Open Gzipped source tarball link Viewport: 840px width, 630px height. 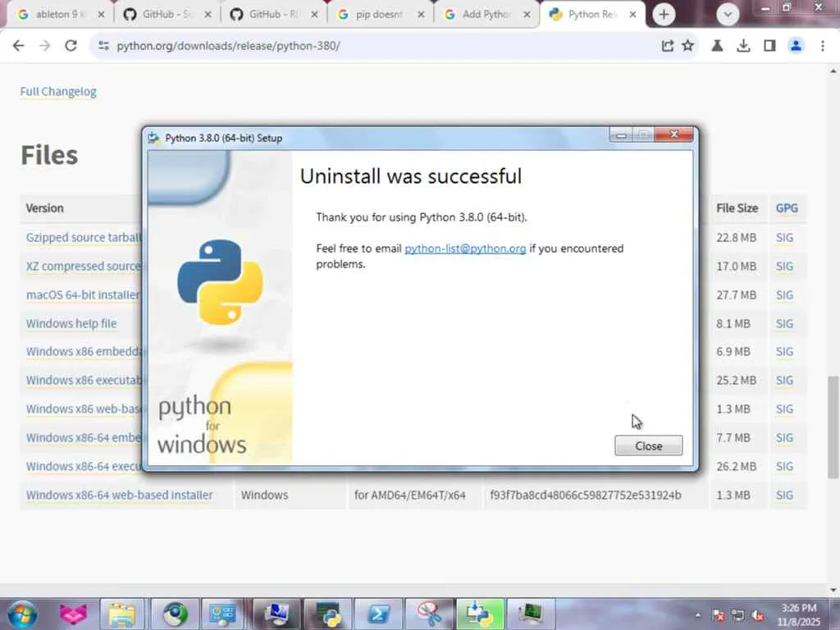tap(83, 237)
